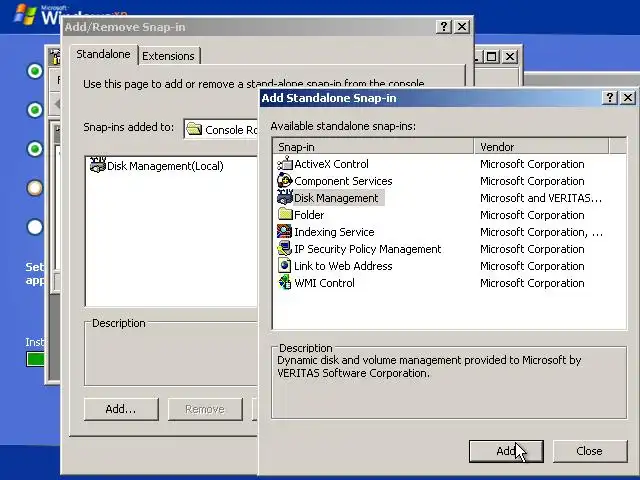Select the Indexing Service icon
Viewport: 640px width, 480px height.
coord(285,232)
